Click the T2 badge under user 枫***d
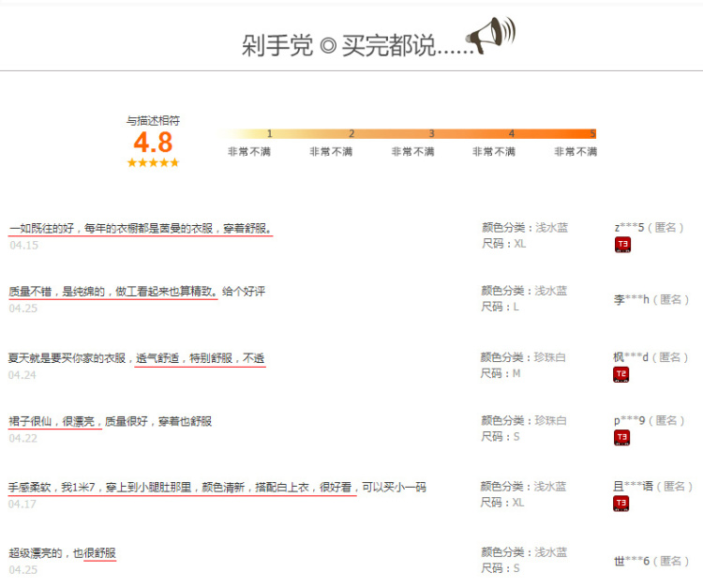 pos(621,374)
